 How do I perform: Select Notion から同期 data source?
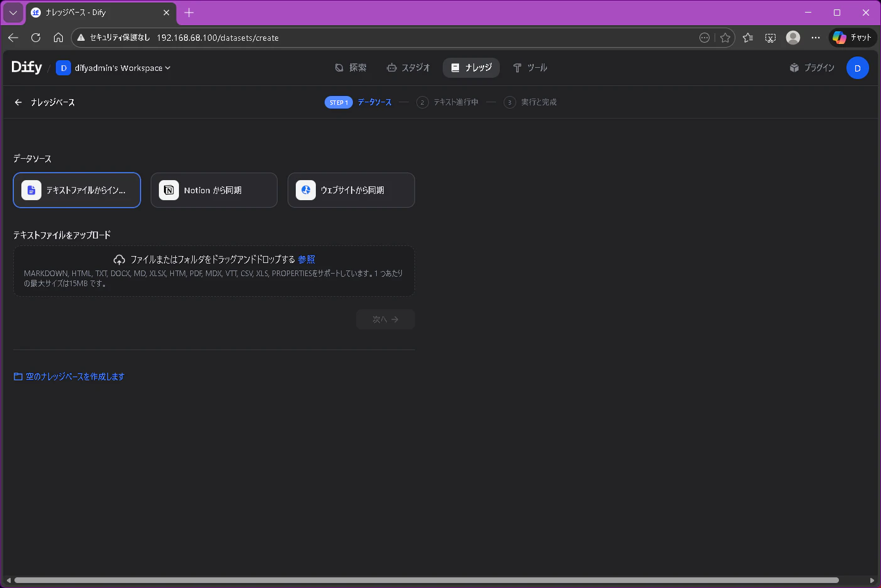coord(214,190)
